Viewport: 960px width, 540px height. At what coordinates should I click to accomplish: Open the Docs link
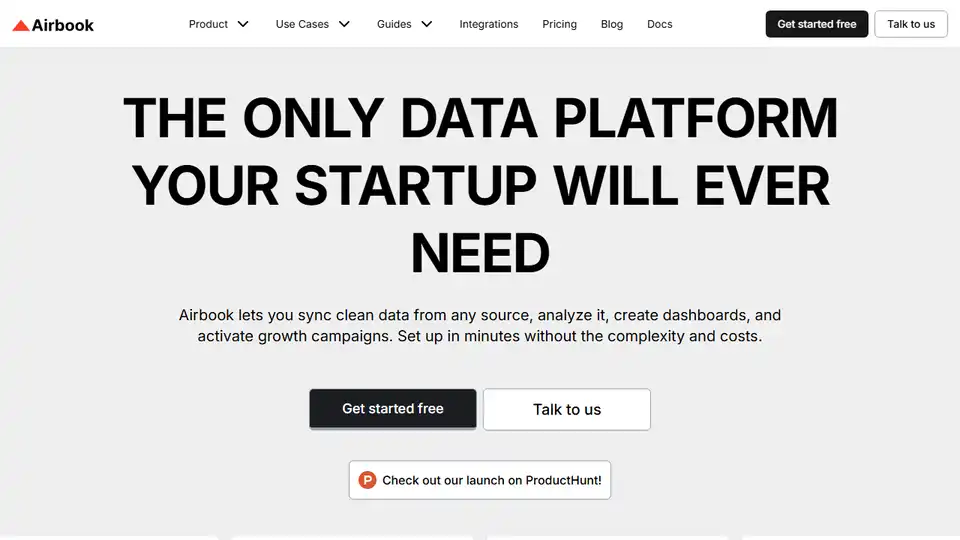click(x=660, y=24)
